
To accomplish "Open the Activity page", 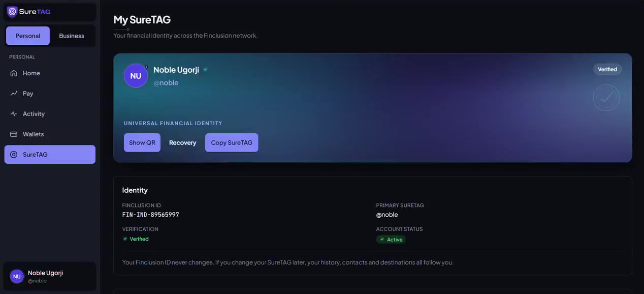I will click(x=50, y=114).
